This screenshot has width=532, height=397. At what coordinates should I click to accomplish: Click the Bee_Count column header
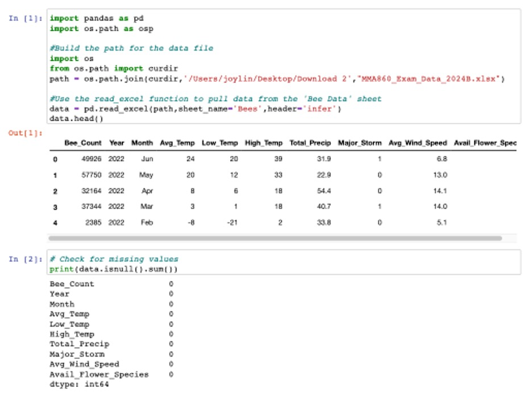(x=83, y=143)
